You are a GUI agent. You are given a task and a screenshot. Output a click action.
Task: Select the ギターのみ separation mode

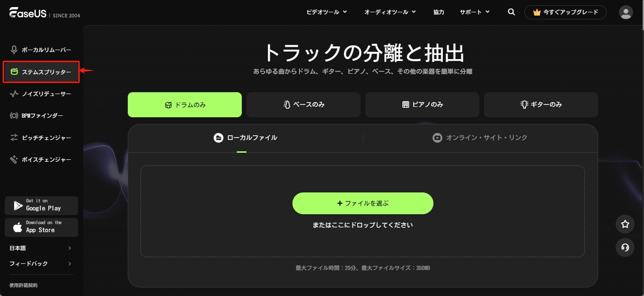pos(541,104)
